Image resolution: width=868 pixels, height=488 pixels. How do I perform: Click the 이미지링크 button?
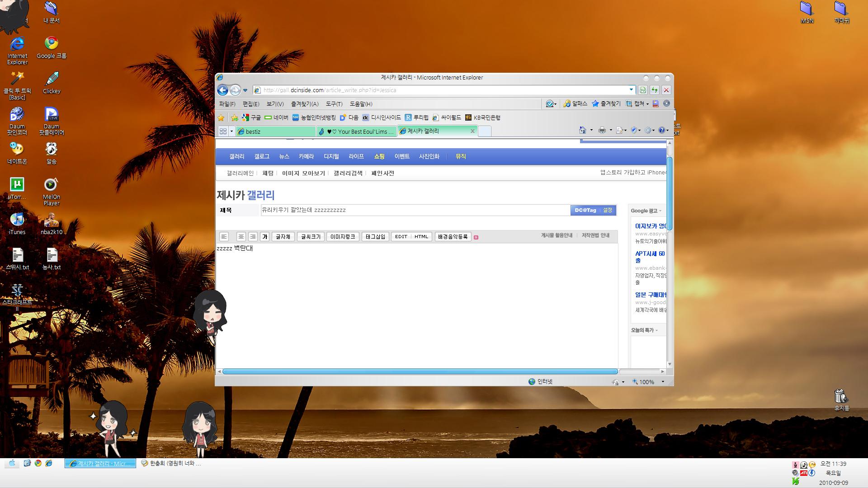tap(342, 237)
